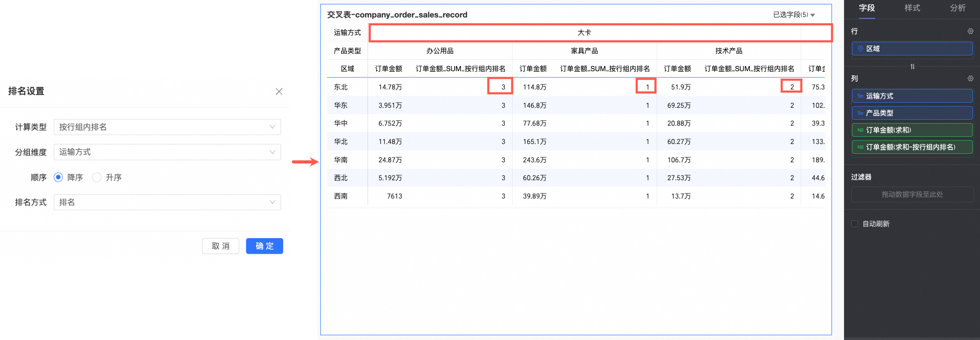Screen dimensions: 980x340
Task: Click the 大卡 column header
Action: click(x=584, y=32)
